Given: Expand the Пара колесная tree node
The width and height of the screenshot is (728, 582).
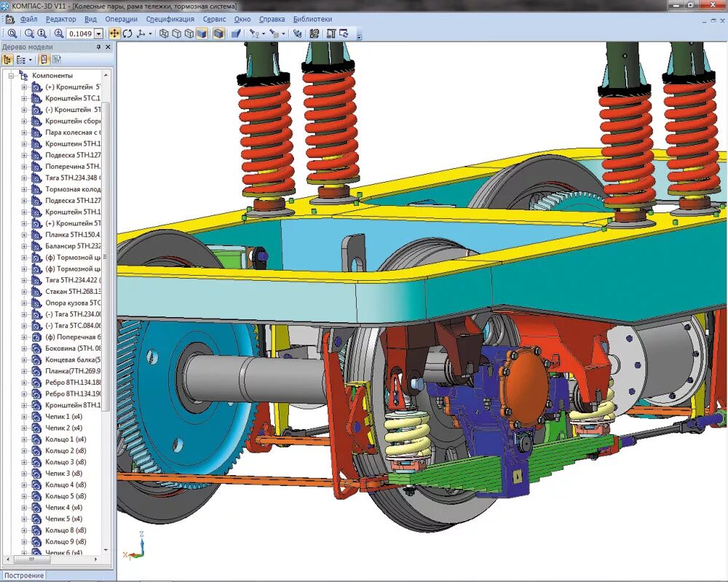Looking at the screenshot, I should click(x=24, y=132).
